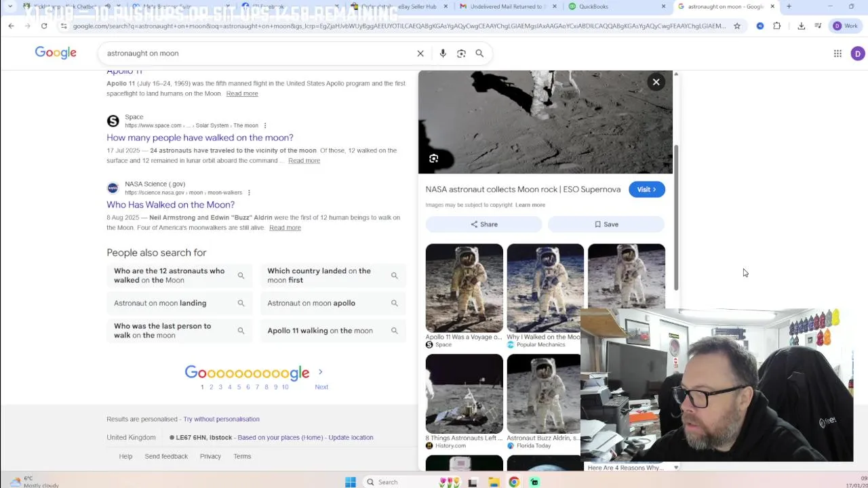Viewport: 868px width, 488px height.
Task: Reload the current page
Action: [x=44, y=26]
